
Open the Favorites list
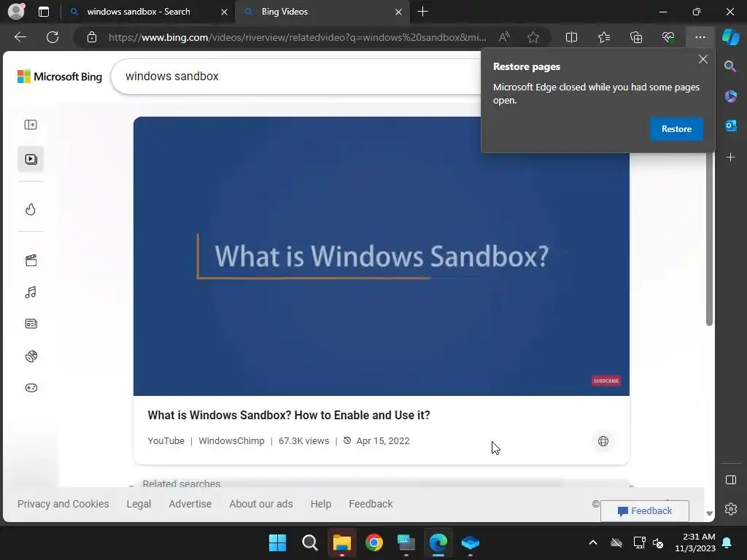(603, 37)
